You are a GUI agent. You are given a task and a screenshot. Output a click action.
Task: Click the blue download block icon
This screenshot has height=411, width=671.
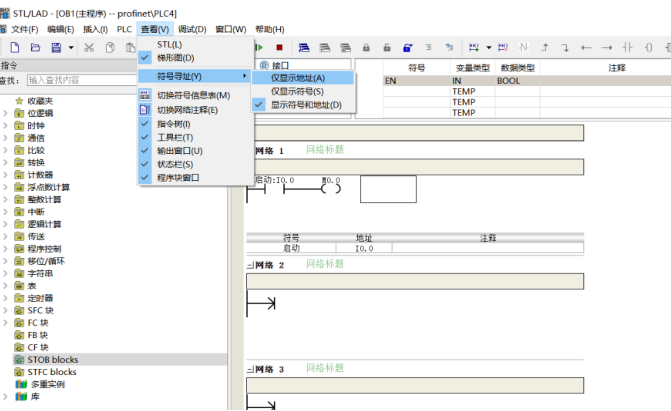304,48
